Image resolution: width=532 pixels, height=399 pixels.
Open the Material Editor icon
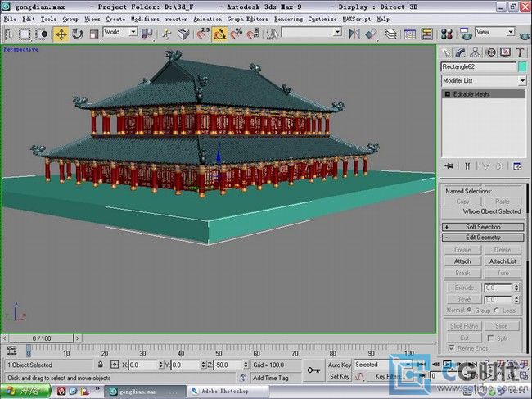pyautogui.click(x=447, y=34)
